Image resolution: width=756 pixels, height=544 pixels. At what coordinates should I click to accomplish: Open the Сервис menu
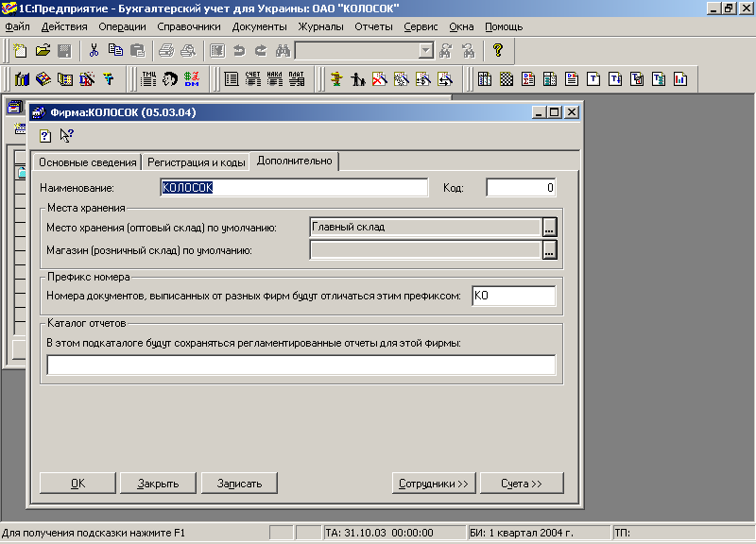(421, 27)
